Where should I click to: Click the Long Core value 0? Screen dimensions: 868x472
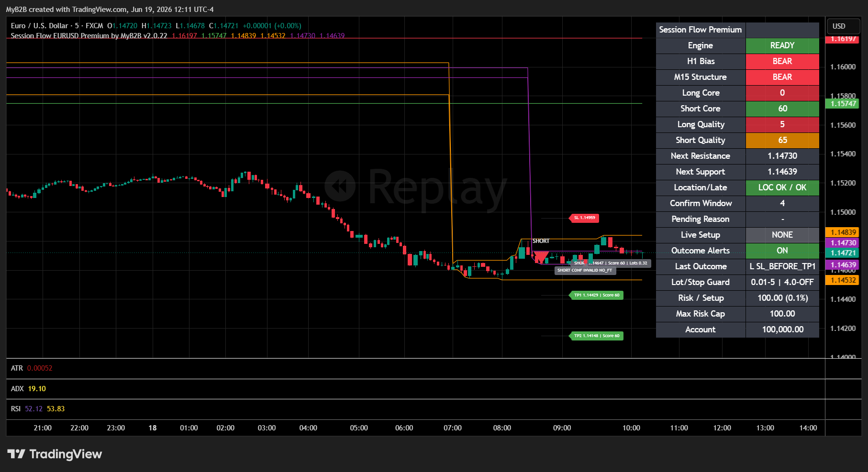(x=782, y=93)
